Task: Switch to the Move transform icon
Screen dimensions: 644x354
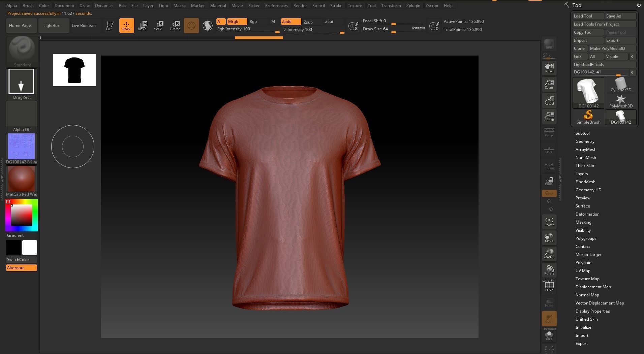Action: (142, 26)
